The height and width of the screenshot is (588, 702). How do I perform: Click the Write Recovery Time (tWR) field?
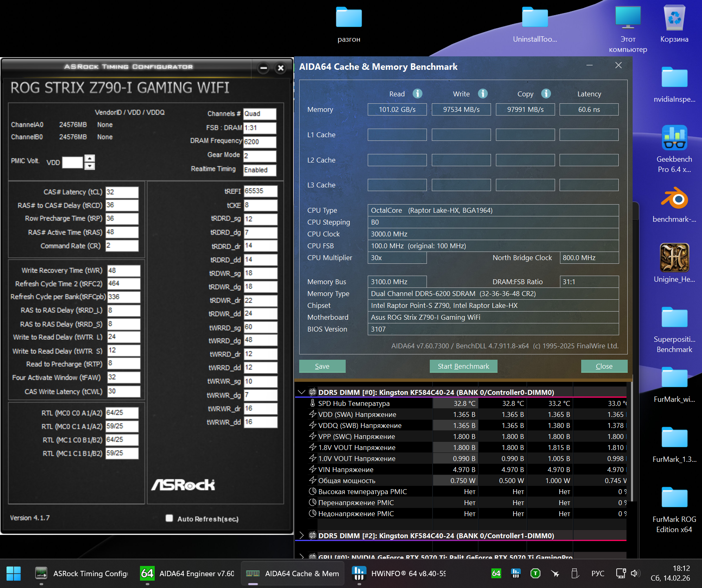124,271
